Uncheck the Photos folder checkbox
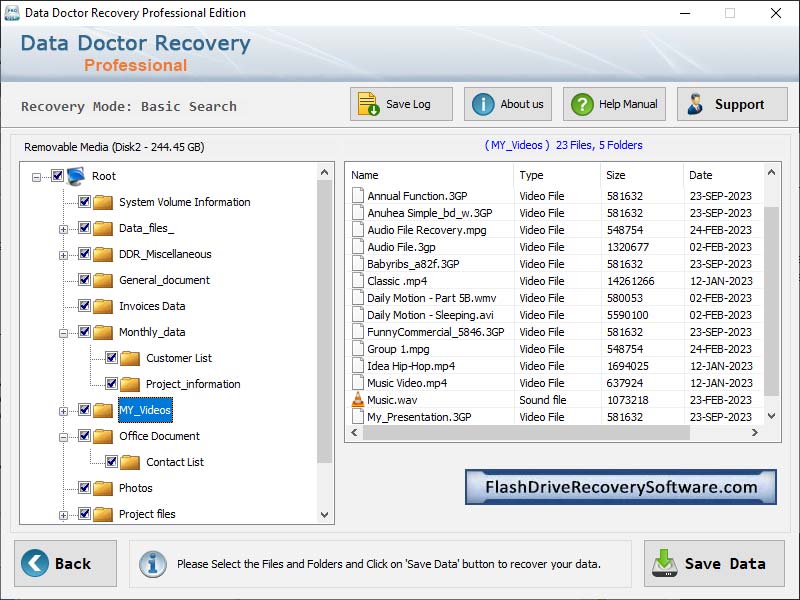 pos(84,488)
